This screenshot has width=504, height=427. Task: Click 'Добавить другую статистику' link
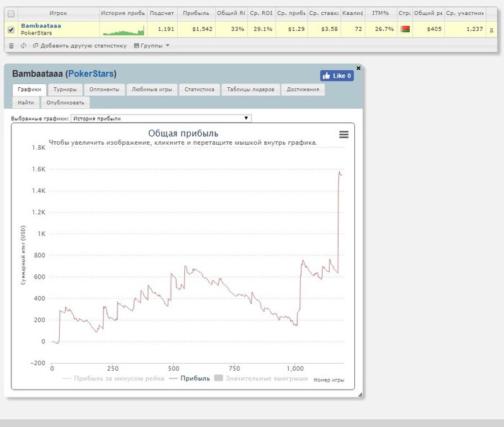pos(80,45)
